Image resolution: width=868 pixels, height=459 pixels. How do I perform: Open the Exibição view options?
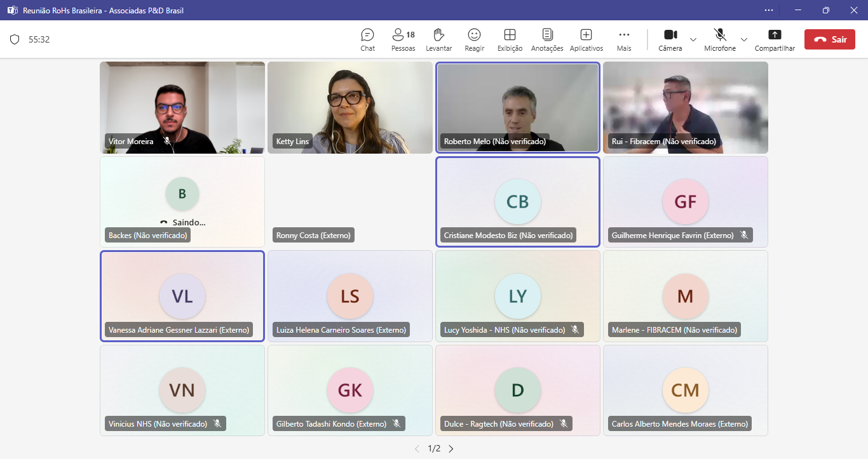point(510,39)
